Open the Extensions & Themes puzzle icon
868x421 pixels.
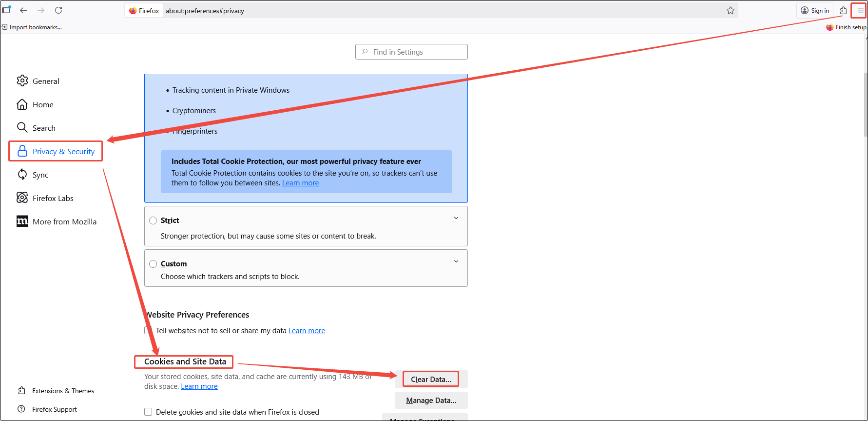point(21,390)
